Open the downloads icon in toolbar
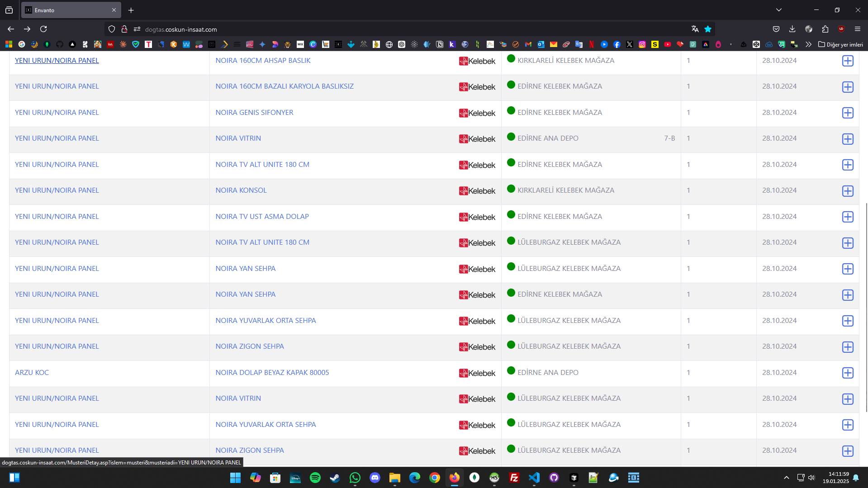 [x=792, y=29]
